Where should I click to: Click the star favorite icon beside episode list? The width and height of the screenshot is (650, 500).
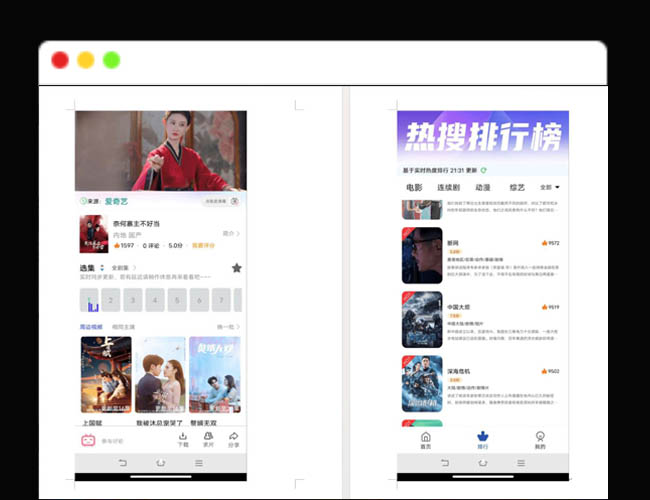237,268
